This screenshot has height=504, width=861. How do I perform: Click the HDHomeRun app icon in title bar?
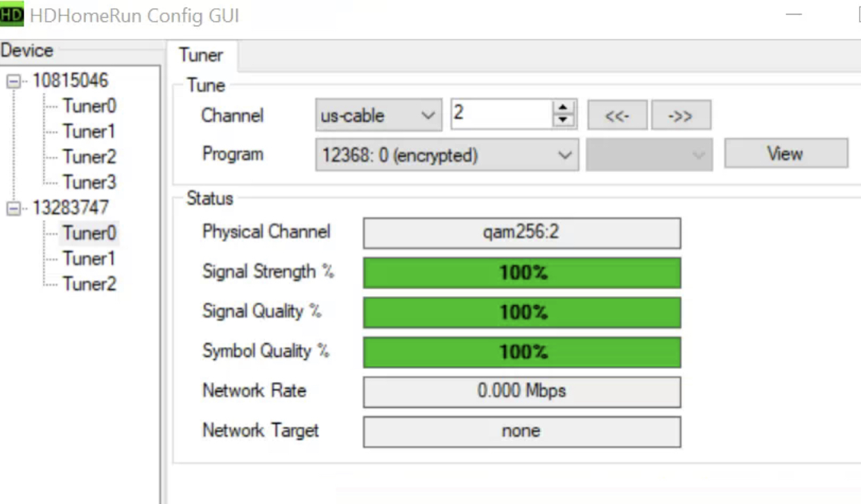point(12,15)
